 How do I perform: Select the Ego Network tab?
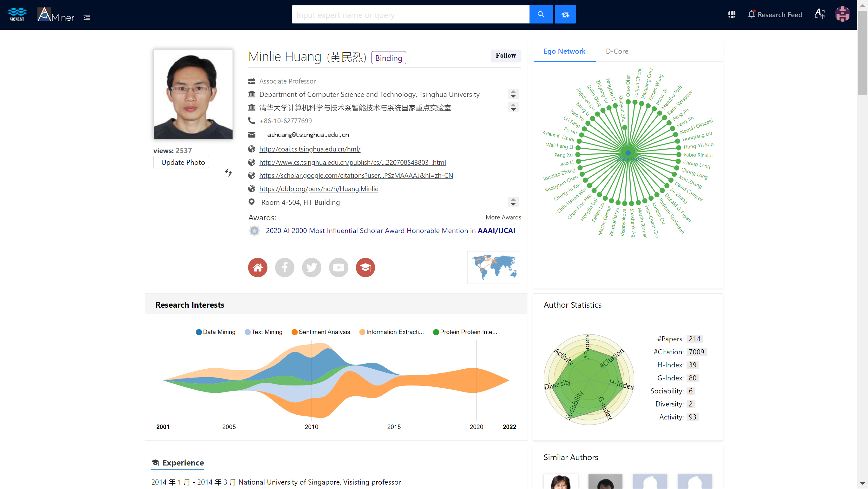click(564, 51)
